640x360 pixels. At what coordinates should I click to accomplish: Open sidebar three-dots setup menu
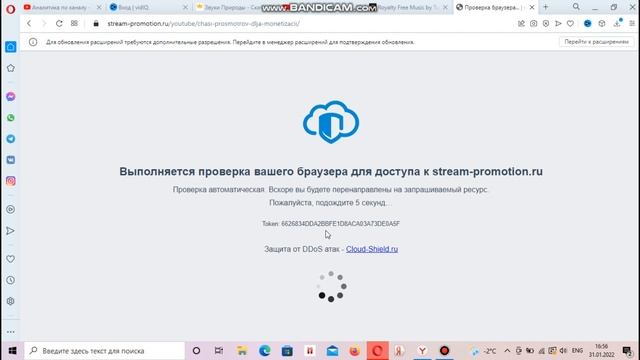(x=11, y=332)
